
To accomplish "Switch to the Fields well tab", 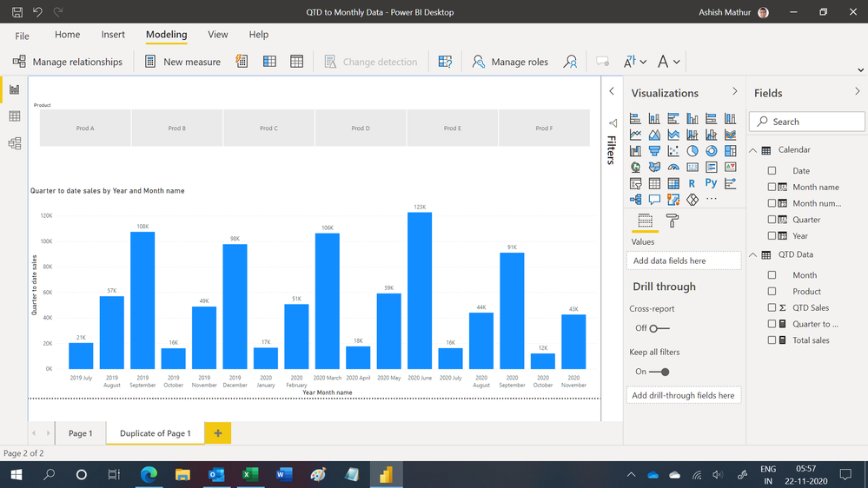I will click(645, 221).
